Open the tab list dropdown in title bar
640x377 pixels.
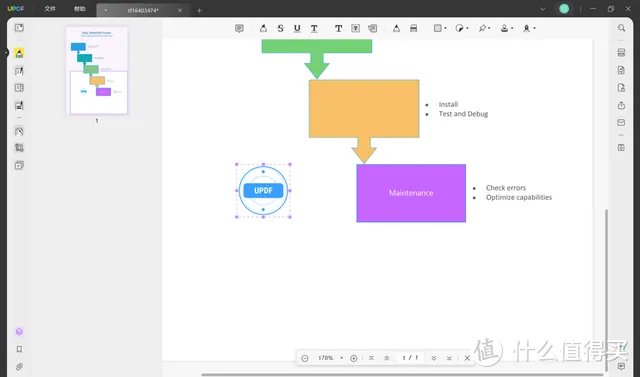click(542, 9)
